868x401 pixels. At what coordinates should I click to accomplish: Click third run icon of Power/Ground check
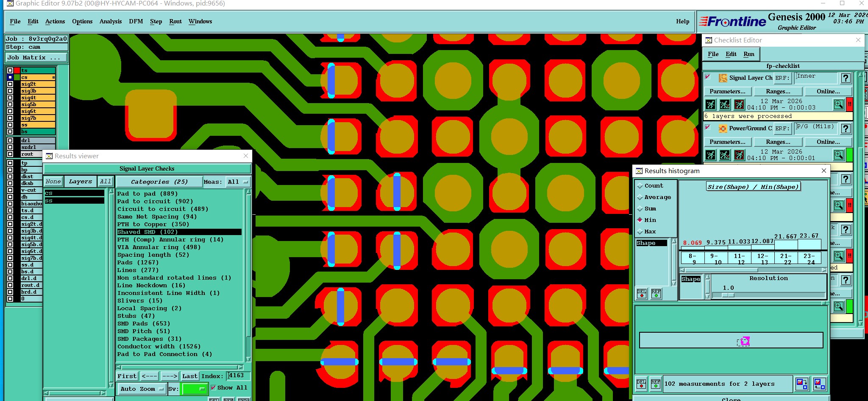pos(739,155)
